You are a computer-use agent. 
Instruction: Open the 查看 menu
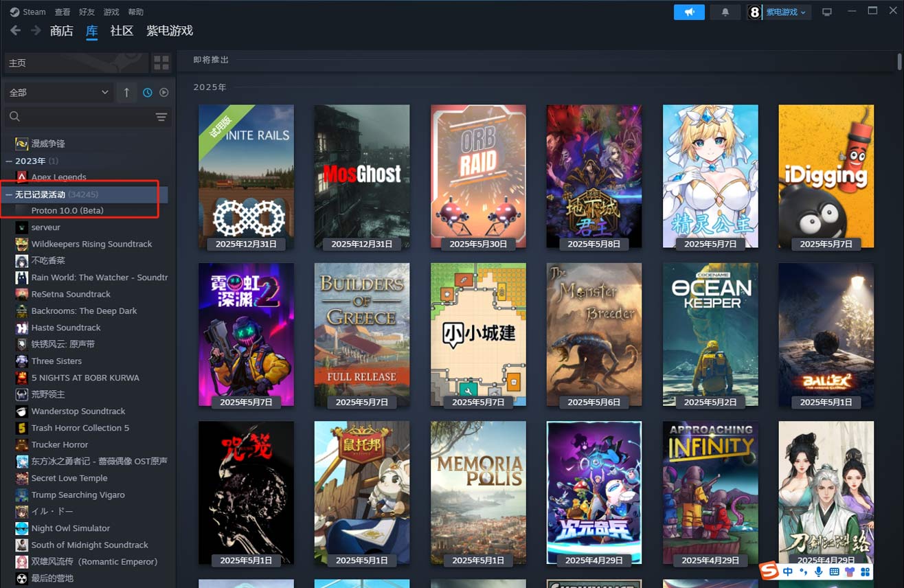(63, 12)
